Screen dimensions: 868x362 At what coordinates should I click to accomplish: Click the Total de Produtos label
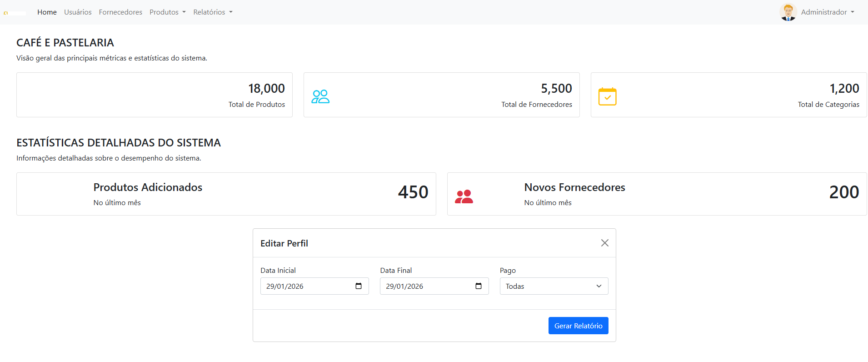coord(257,105)
